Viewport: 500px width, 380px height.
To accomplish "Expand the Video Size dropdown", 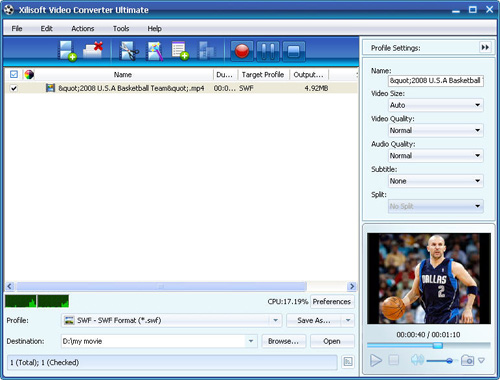I will (x=477, y=105).
